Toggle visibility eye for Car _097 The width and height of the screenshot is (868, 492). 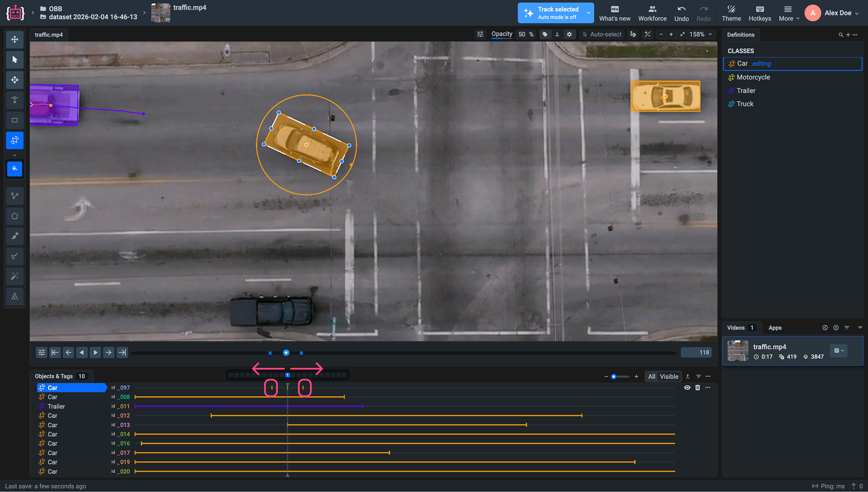(687, 388)
